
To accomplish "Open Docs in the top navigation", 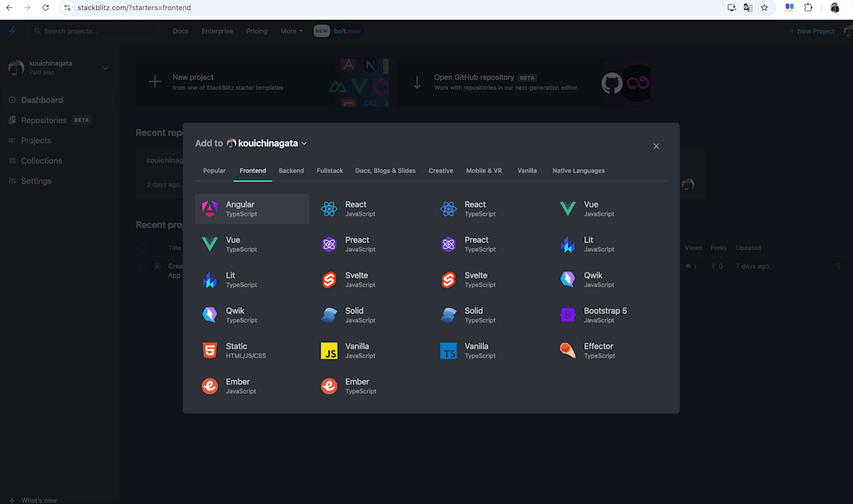I will [181, 31].
